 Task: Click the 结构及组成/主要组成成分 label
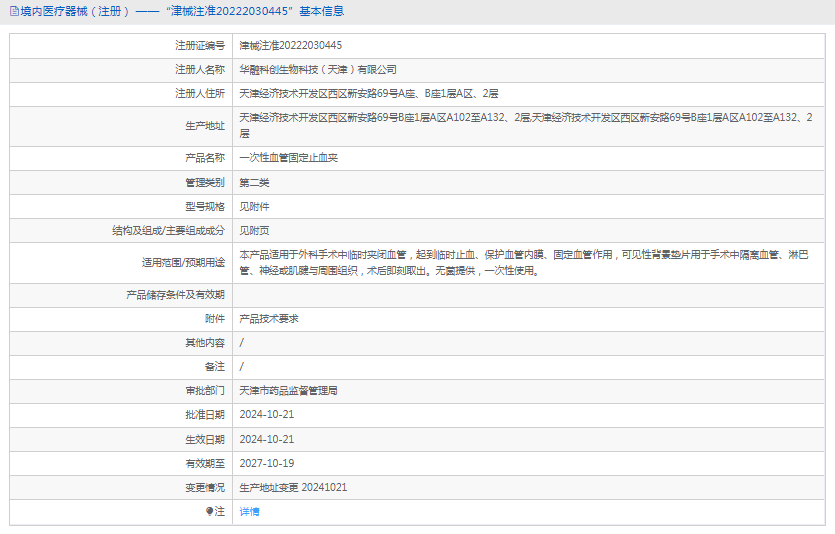(x=168, y=231)
